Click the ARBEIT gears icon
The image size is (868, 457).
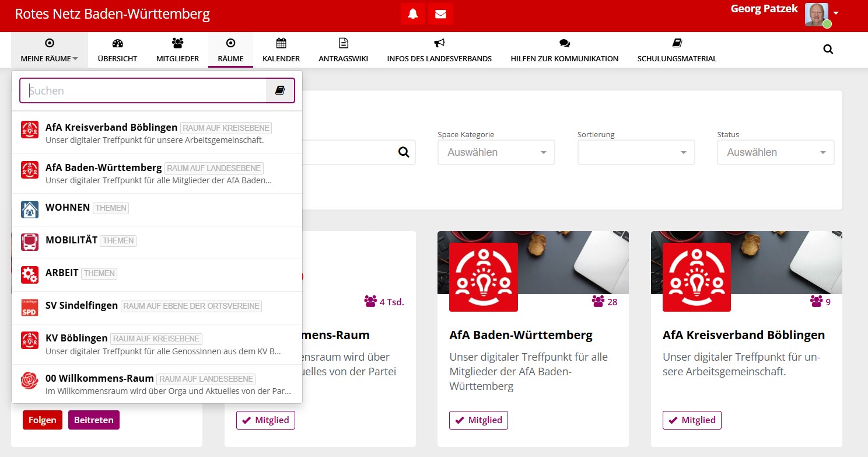click(x=30, y=275)
